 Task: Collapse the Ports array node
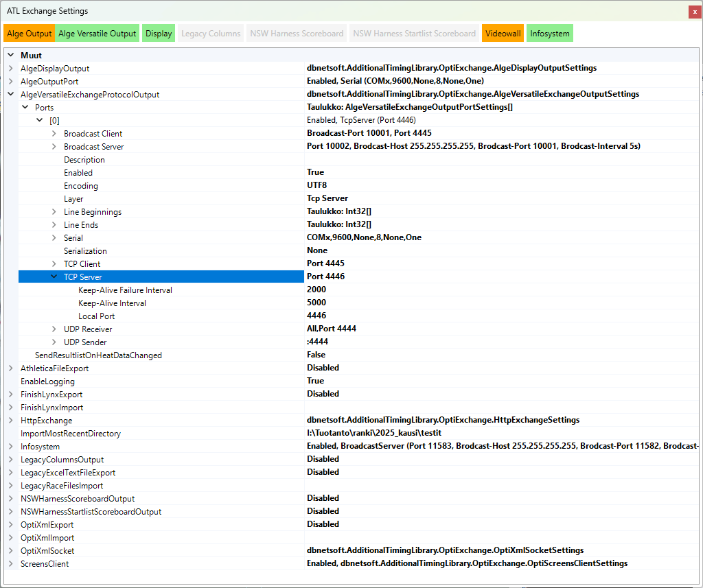pos(25,108)
